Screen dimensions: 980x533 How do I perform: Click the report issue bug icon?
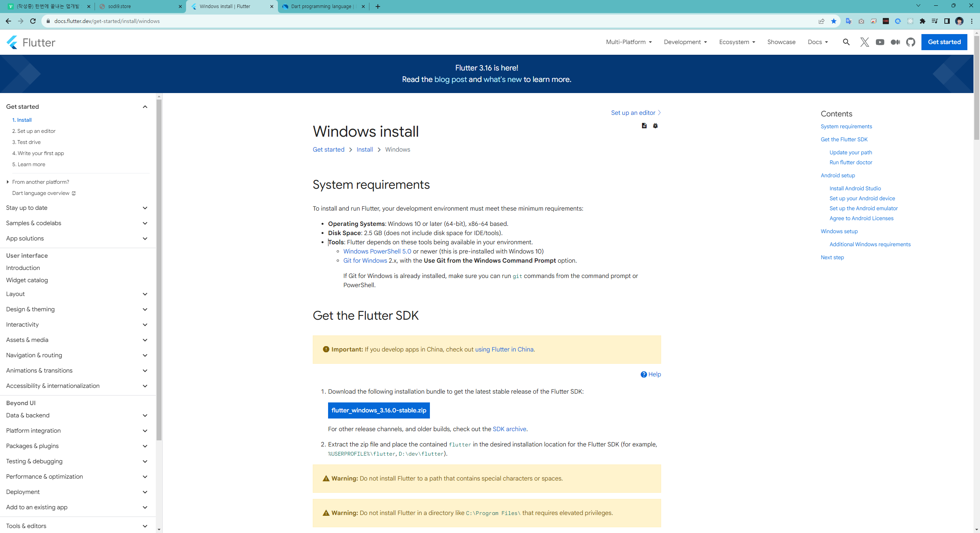[655, 126]
